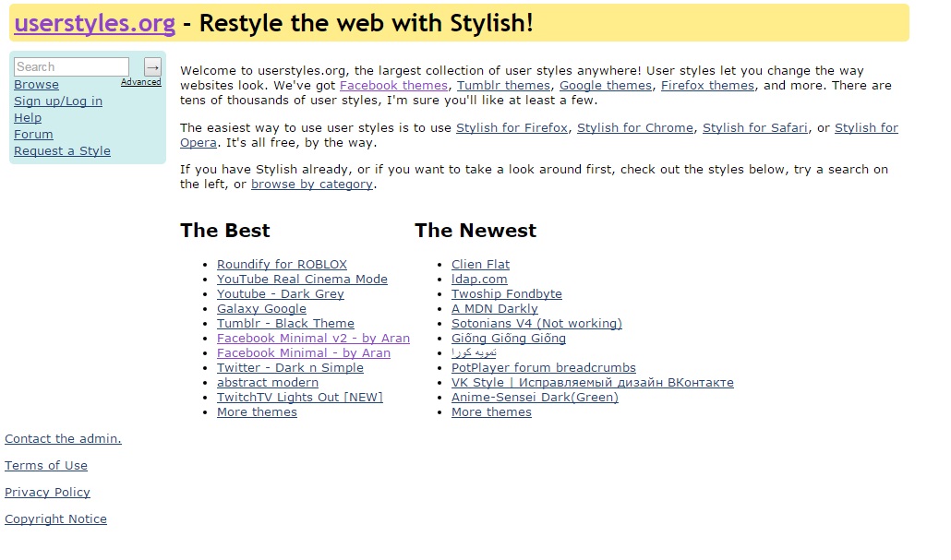Open the Browse page
Image resolution: width=951 pixels, height=560 pixels.
(36, 84)
